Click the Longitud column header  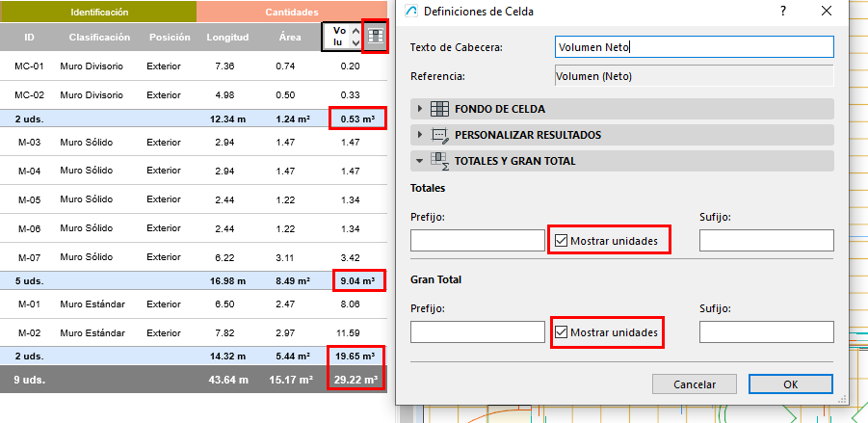(x=227, y=37)
